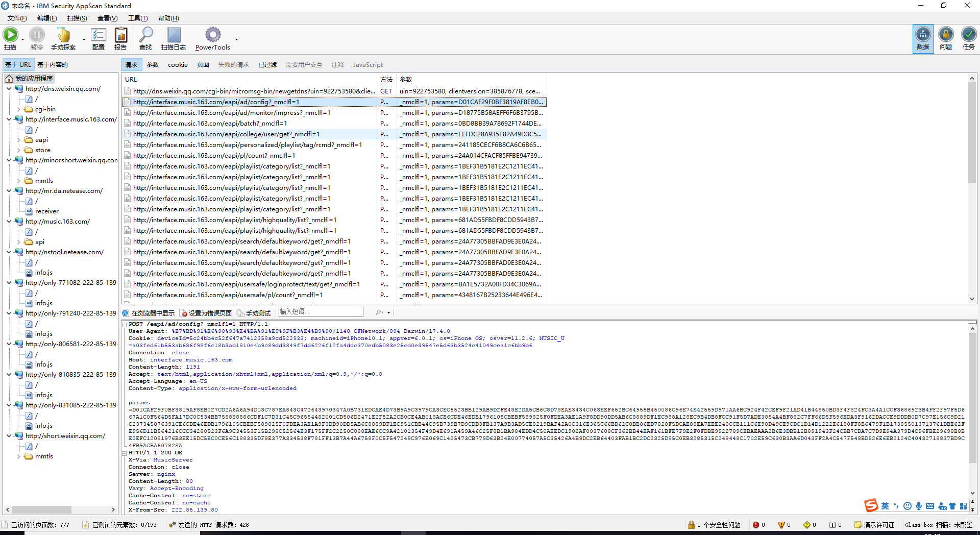Click yellow low-severity count icon
980x535 pixels.
tap(807, 525)
